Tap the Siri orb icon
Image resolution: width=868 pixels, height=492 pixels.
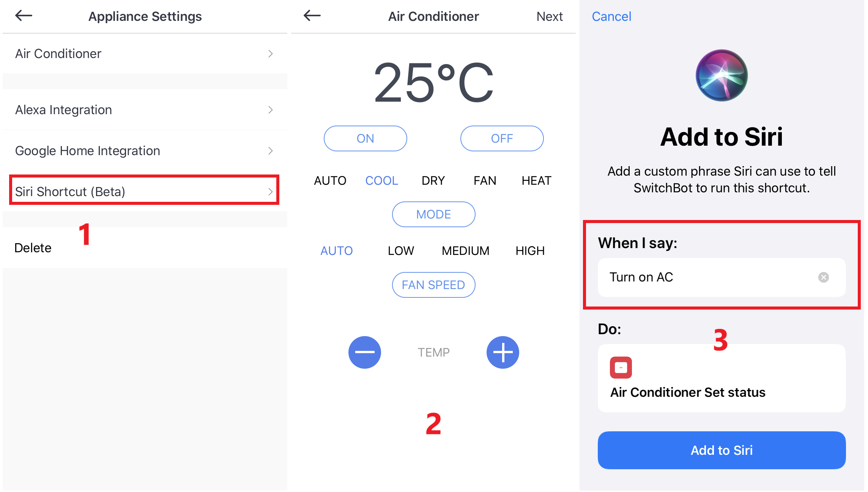[x=721, y=75]
